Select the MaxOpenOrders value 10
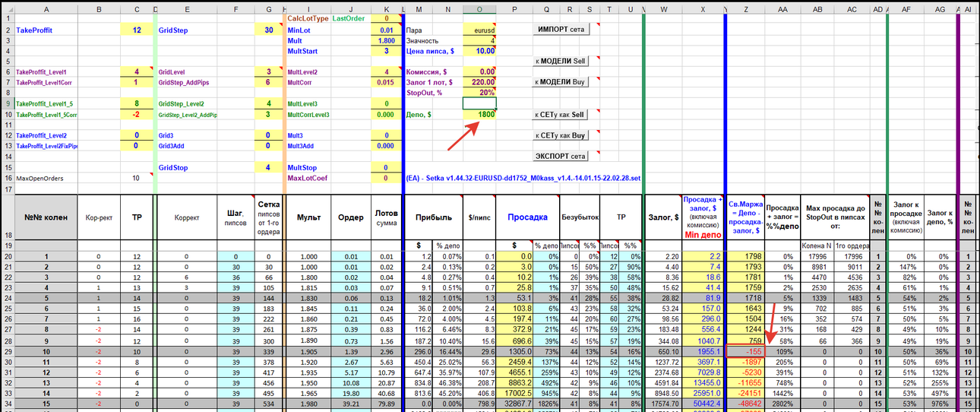The image size is (980, 412). pos(137,178)
